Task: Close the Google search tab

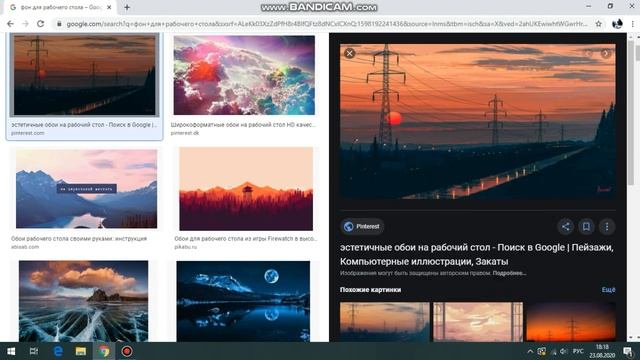Action: (109, 7)
